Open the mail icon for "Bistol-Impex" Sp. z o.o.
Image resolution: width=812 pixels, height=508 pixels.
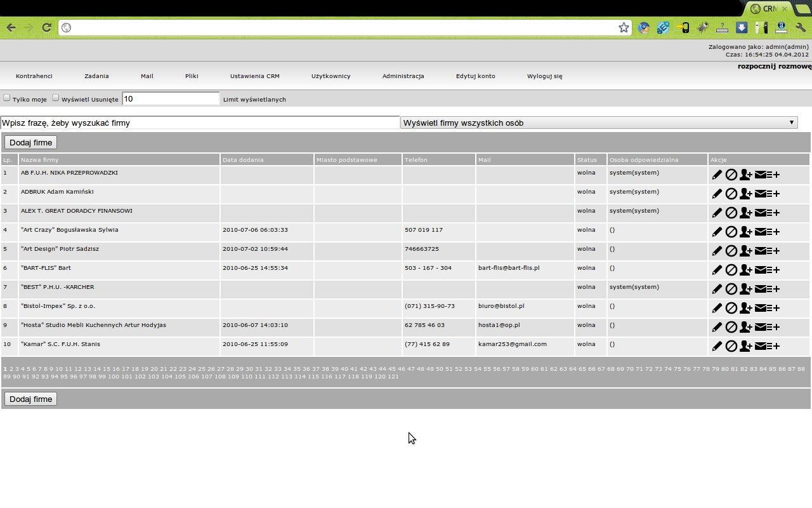coord(761,308)
